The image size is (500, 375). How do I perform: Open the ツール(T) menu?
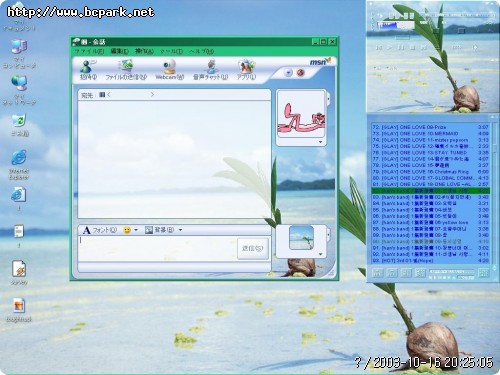[x=171, y=51]
